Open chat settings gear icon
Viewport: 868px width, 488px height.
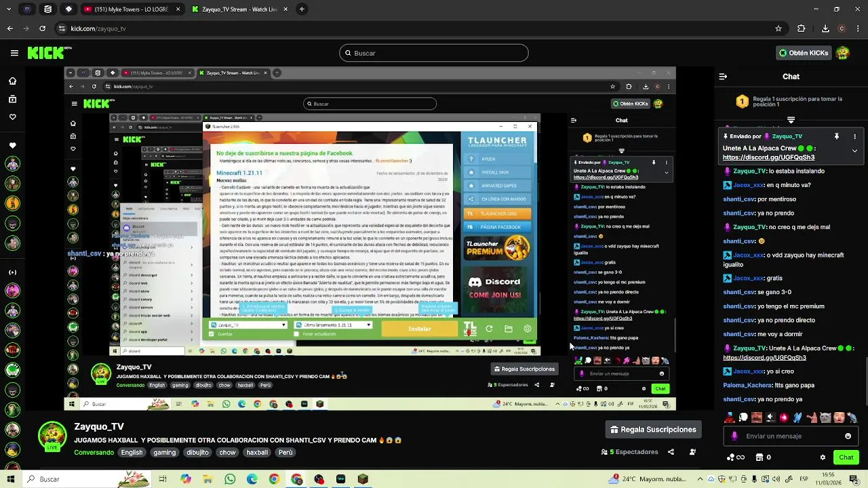point(823,457)
